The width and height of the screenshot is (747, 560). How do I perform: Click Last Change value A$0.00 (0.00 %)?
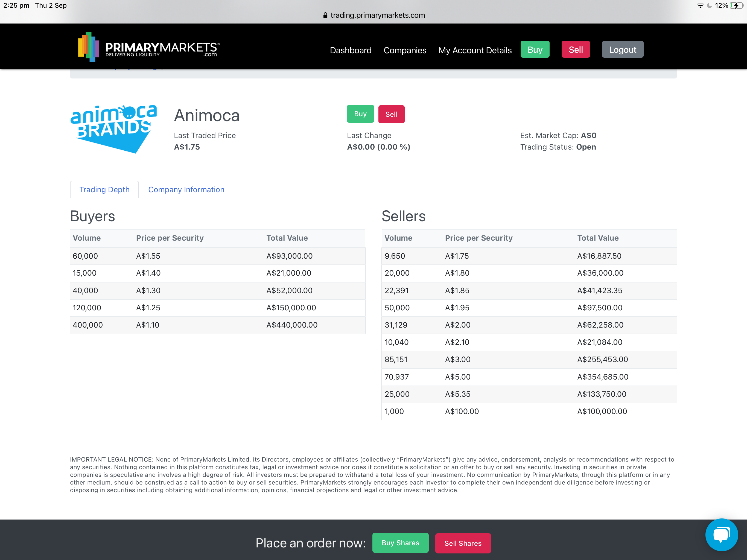(379, 147)
